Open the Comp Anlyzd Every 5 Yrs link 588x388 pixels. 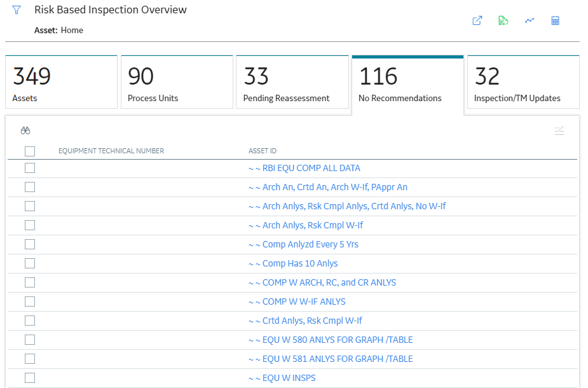[303, 244]
